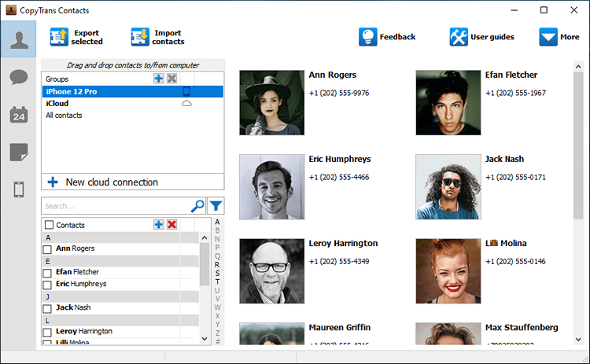Screen dimensions: 590x364
Task: Click the iCloud cloud icon
Action: pyautogui.click(x=186, y=104)
